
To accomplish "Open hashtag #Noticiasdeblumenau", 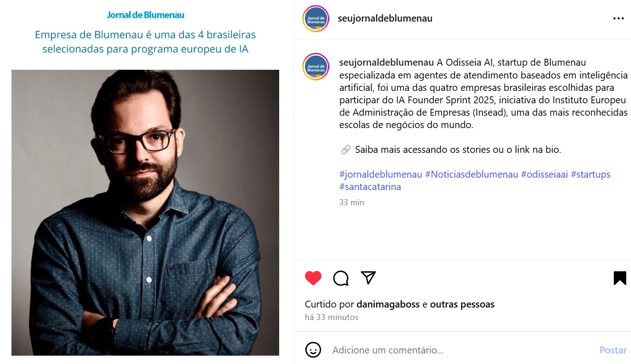I will click(x=472, y=174).
